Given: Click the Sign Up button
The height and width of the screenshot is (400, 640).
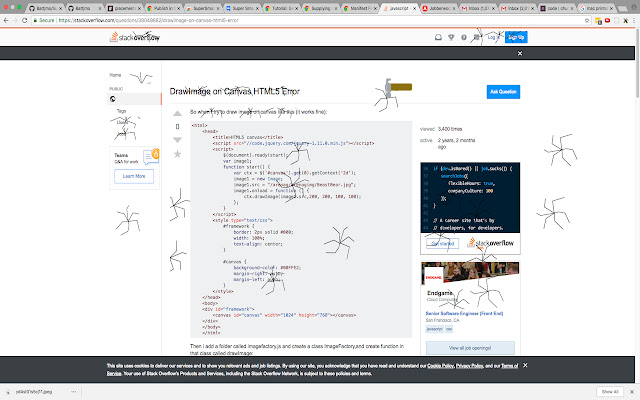Looking at the screenshot, I should (516, 37).
